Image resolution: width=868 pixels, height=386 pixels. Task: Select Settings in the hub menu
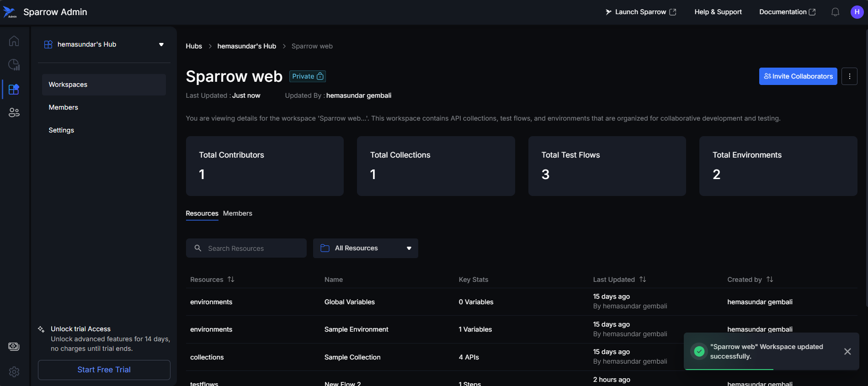tap(61, 130)
